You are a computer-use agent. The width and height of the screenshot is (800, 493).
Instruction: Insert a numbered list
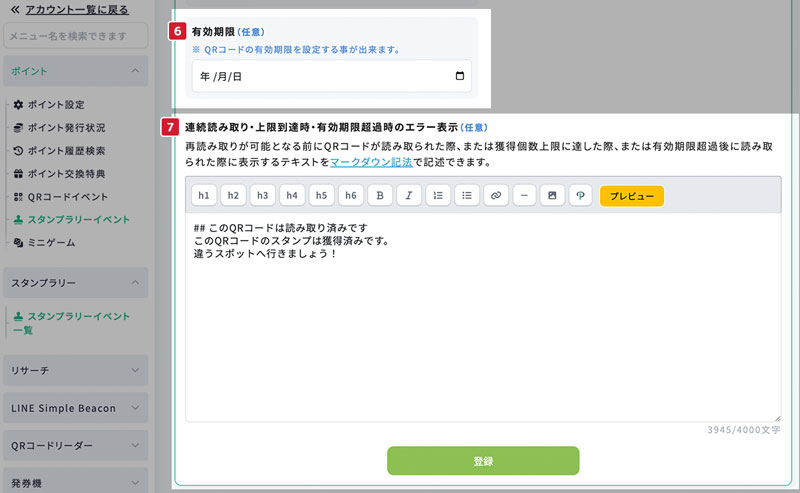pos(438,196)
